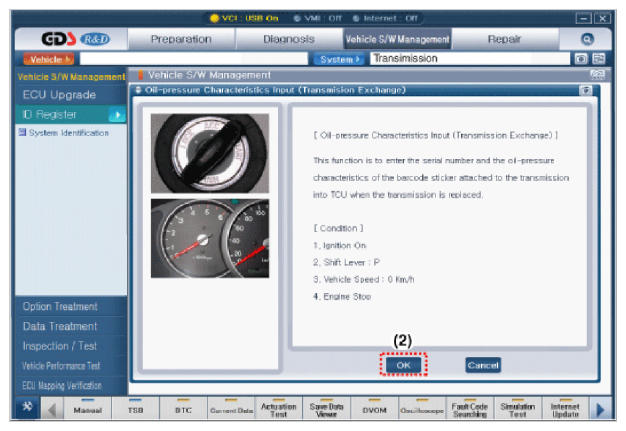Open TSB from the bottom toolbar

click(x=135, y=409)
